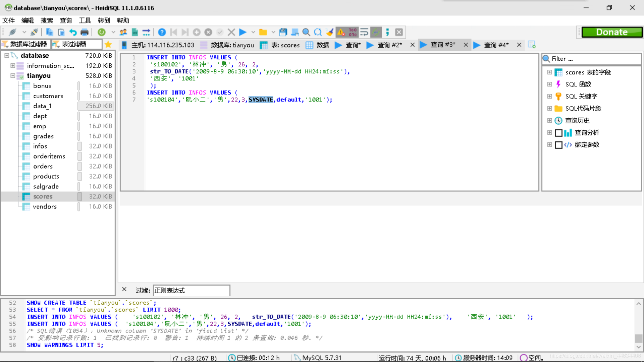The height and width of the screenshot is (362, 644).
Task: Expand the information_schema tree node
Action: tap(12, 66)
